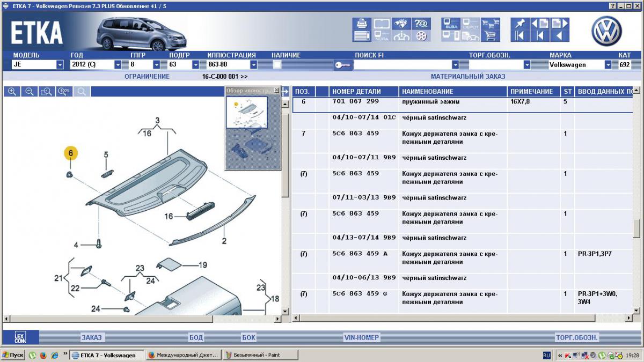Go to next page with right-arrow document icon

click(559, 24)
